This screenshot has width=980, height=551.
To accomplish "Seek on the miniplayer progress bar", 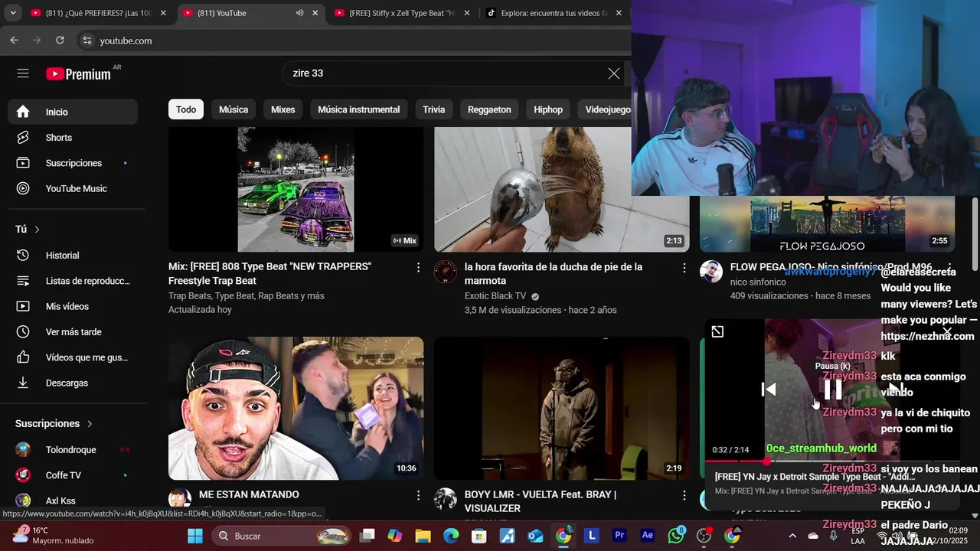I will 831,461.
